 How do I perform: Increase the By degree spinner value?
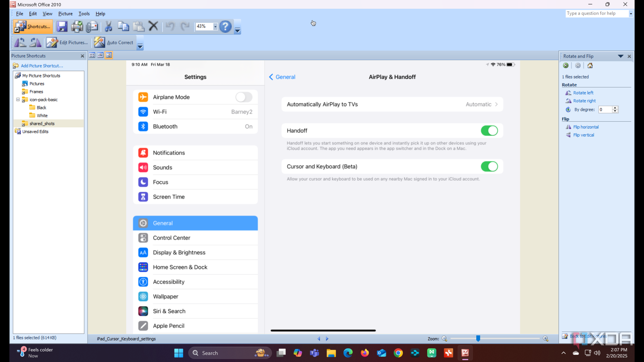coord(615,108)
